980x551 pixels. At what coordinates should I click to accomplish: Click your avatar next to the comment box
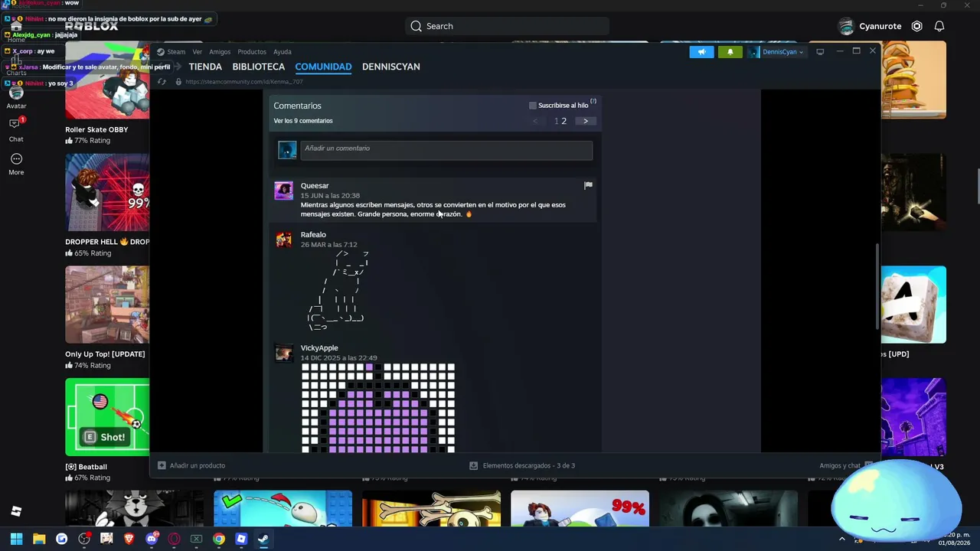[287, 151]
